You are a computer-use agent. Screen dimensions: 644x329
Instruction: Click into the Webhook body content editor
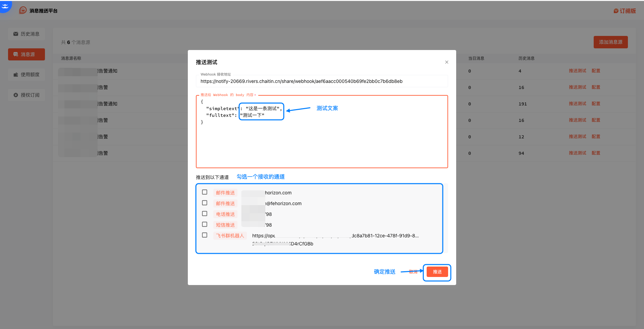point(321,144)
